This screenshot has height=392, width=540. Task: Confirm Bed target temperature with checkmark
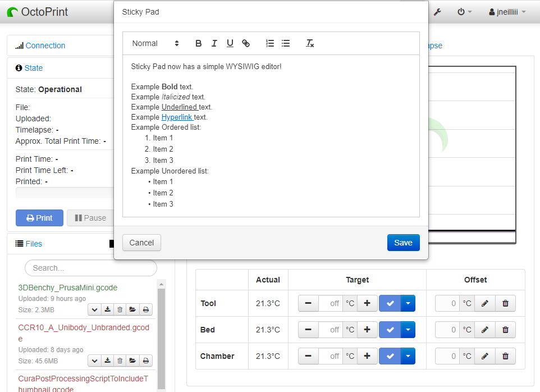tap(390, 330)
